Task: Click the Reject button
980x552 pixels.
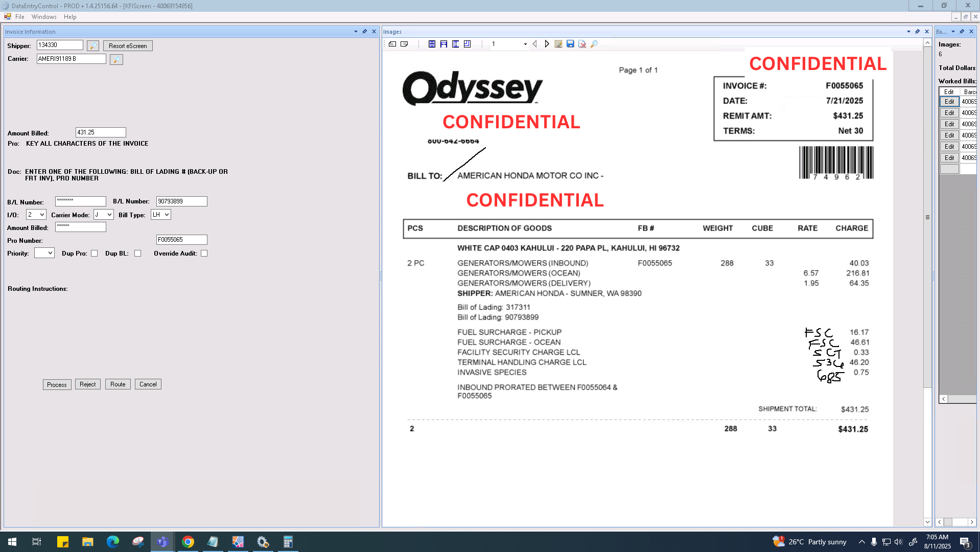Action: click(x=87, y=384)
